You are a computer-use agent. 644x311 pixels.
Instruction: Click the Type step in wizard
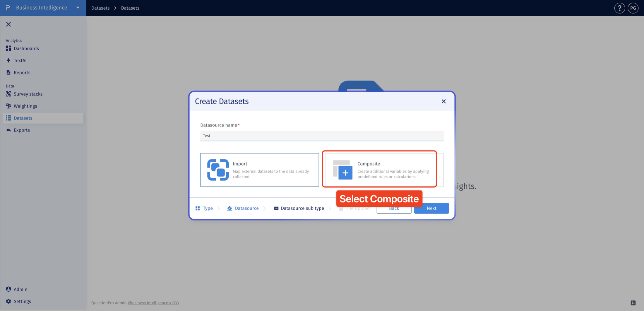pos(204,208)
